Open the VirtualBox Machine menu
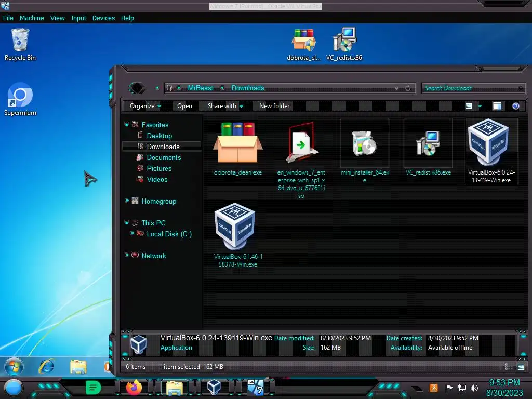The width and height of the screenshot is (532, 399). [32, 18]
